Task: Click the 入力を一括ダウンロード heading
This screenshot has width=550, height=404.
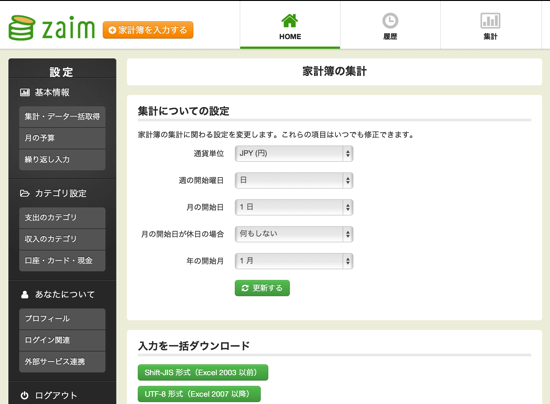Action: (x=194, y=346)
